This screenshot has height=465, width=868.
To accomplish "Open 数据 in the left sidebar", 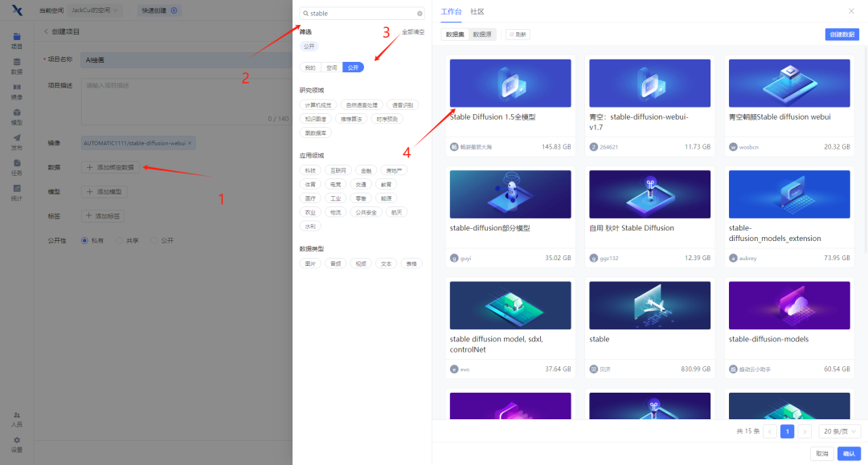I will pyautogui.click(x=17, y=67).
